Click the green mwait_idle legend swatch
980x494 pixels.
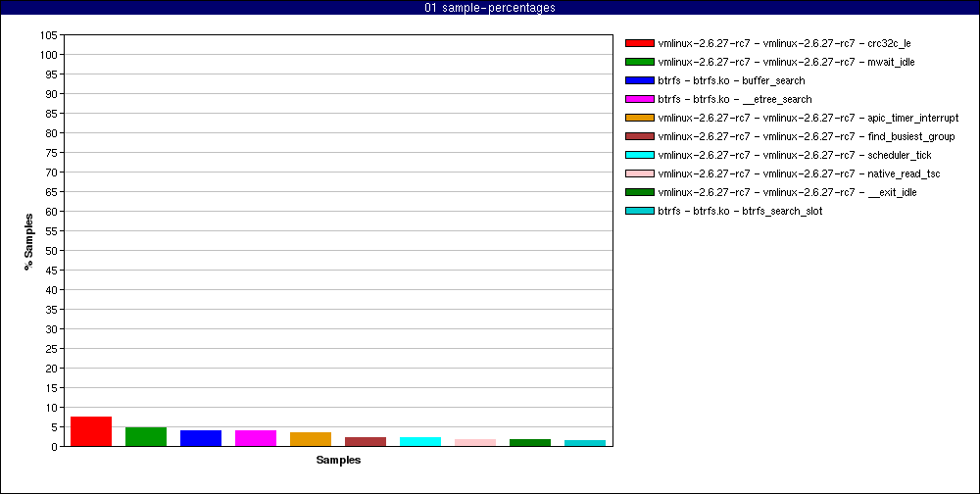[639, 62]
